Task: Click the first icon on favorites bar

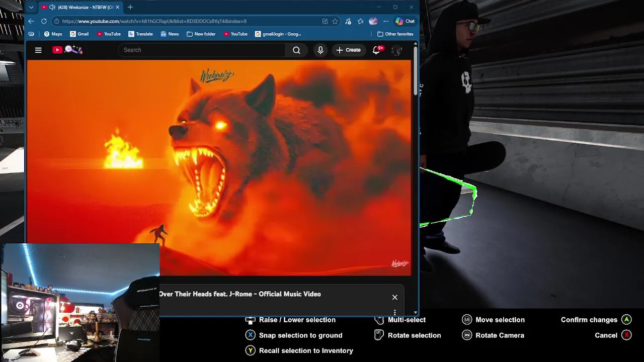Action: tap(31, 34)
